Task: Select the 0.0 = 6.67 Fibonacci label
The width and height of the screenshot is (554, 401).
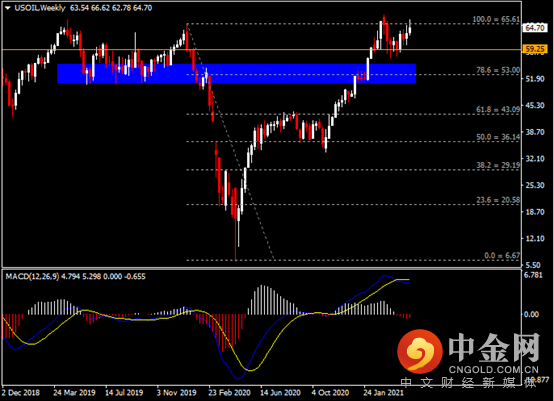Action: click(502, 255)
